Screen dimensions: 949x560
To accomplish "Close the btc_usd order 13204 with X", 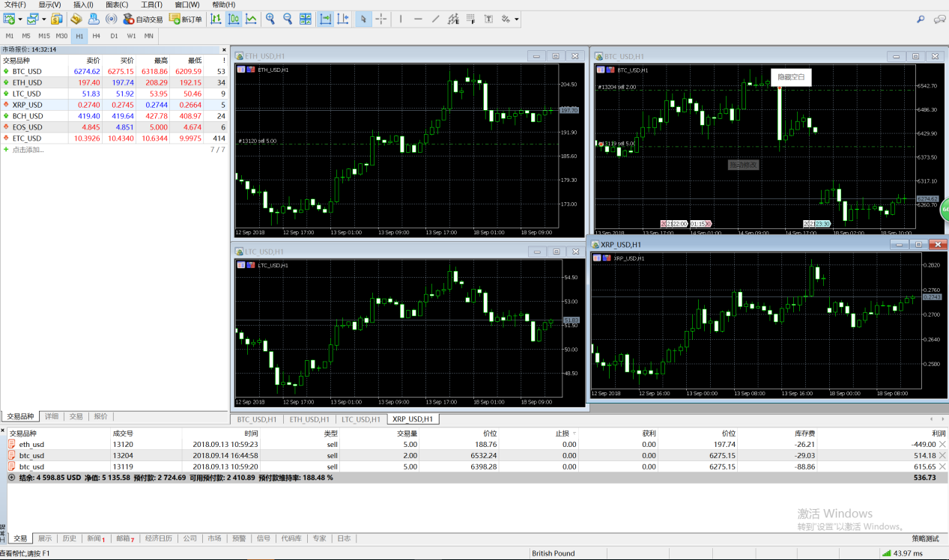I will [x=942, y=455].
